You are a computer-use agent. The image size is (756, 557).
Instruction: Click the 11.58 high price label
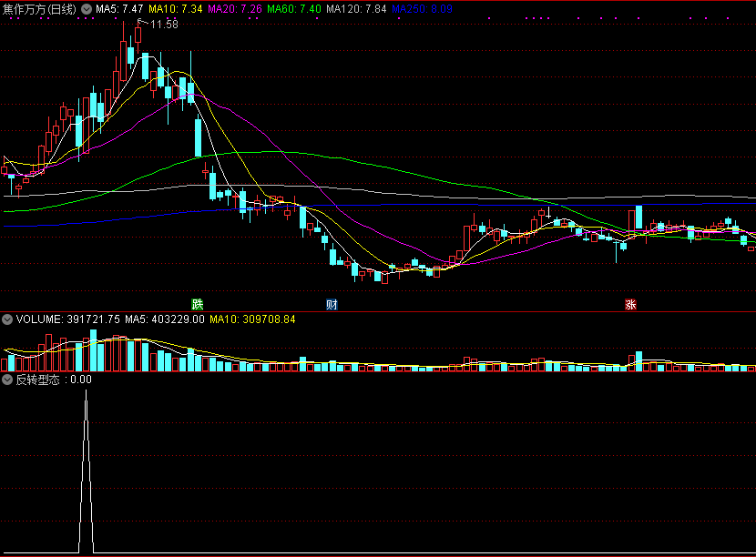(164, 24)
